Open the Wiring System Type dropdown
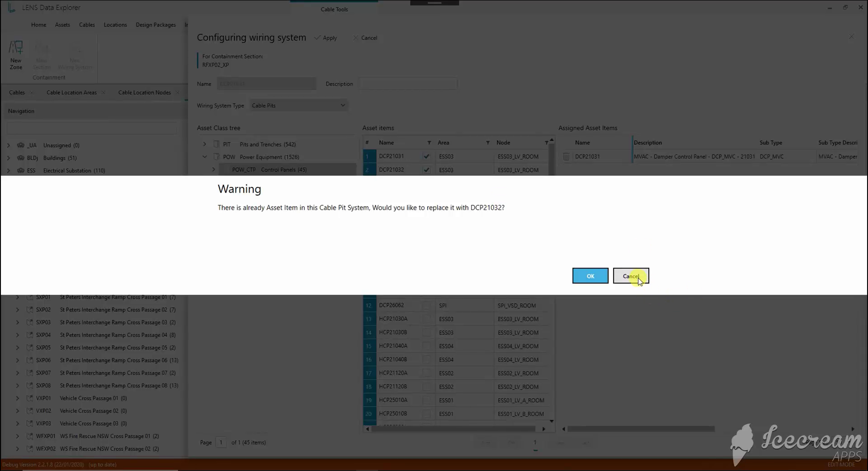The image size is (868, 471). tap(298, 106)
